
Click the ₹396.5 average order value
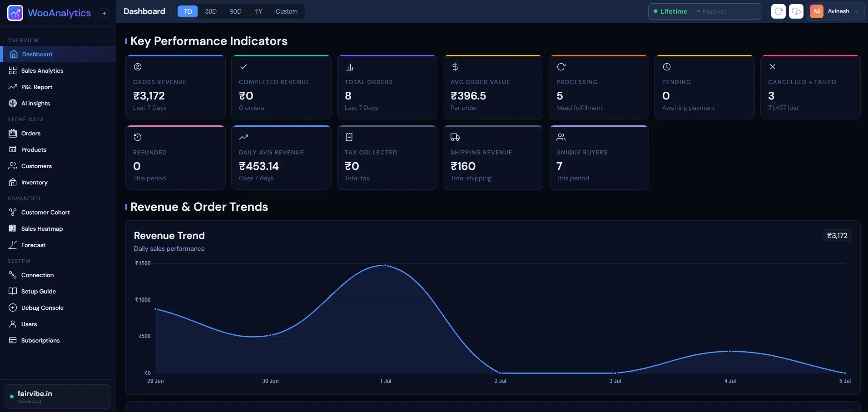[x=468, y=96]
